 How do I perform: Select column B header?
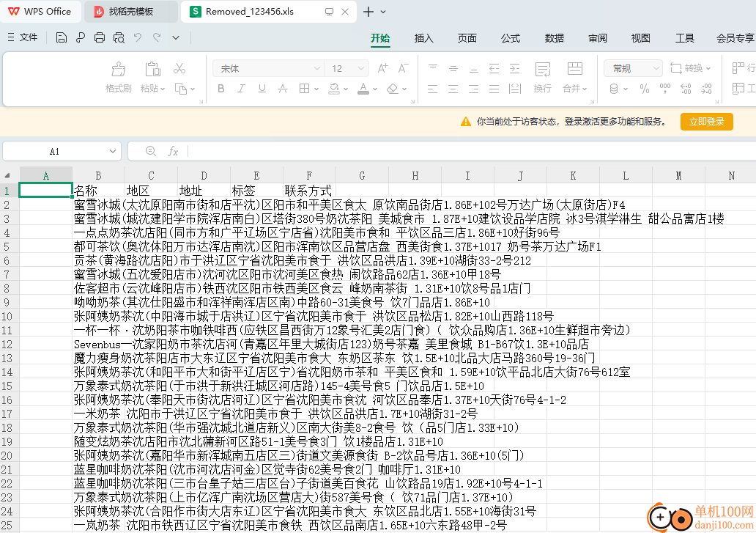tap(98, 175)
